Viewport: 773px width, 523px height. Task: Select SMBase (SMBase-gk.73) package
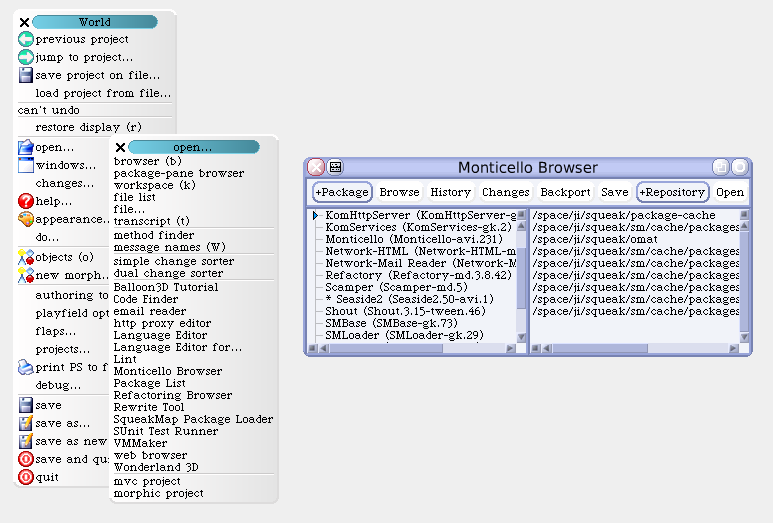tap(391, 323)
